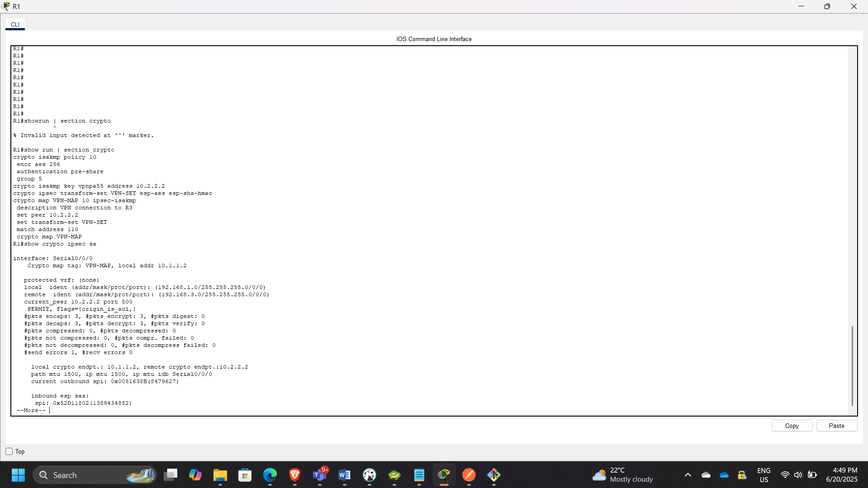Launch Copilot from the taskbar

click(x=195, y=475)
